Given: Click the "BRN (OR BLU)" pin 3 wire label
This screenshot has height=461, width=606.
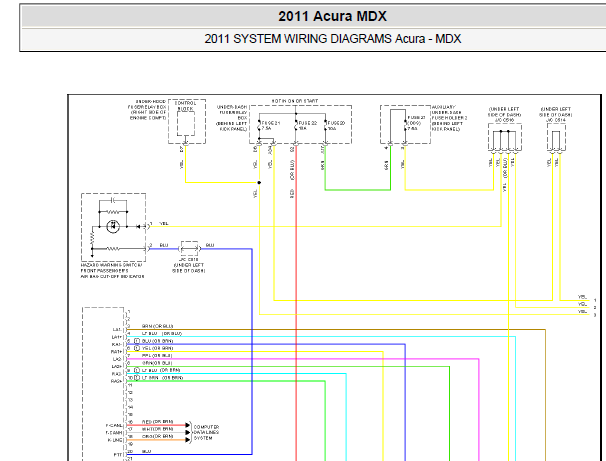Looking at the screenshot, I should (x=157, y=326).
